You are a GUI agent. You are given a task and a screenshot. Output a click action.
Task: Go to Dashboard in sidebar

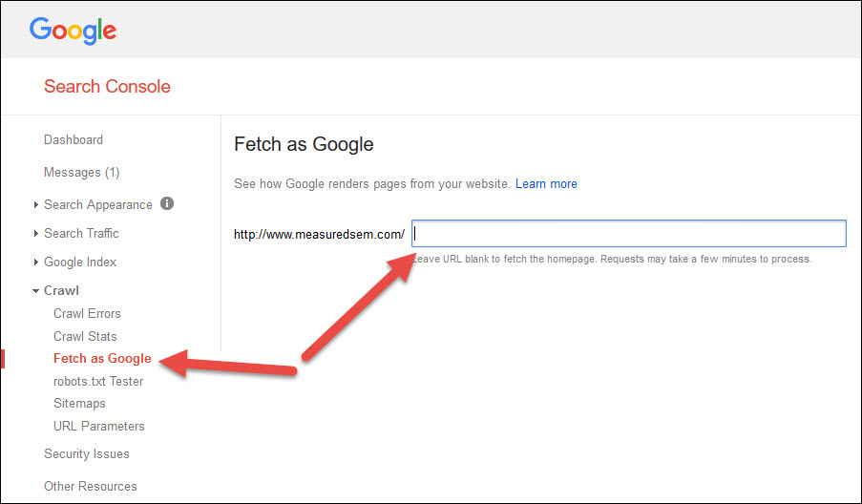(74, 140)
